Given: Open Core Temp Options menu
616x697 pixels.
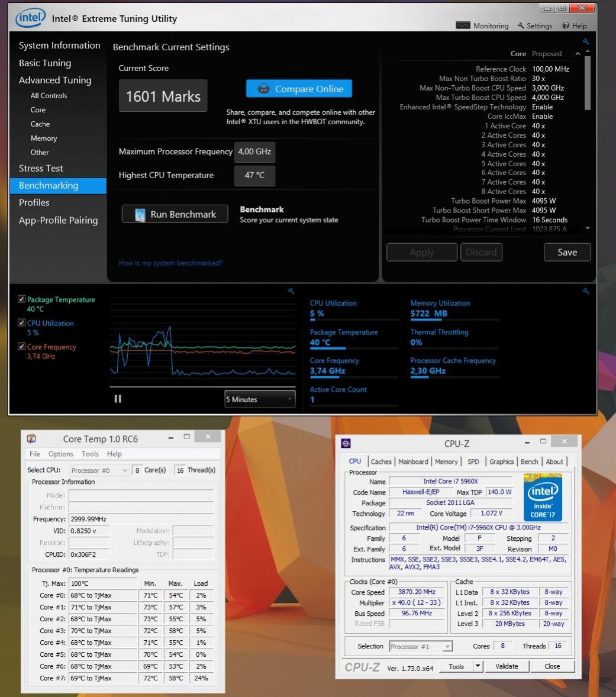Looking at the screenshot, I should 61,454.
